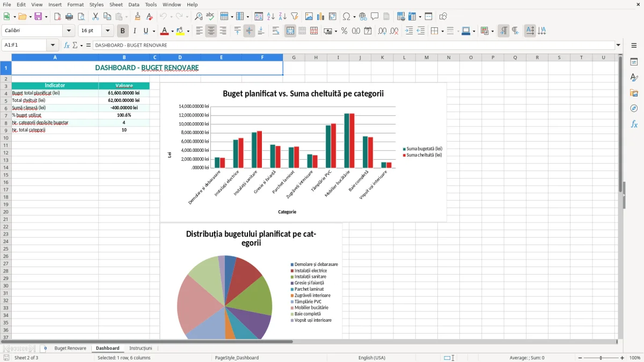Click the Clear Direct Formatting icon
This screenshot has width=644, height=362.
149,17
